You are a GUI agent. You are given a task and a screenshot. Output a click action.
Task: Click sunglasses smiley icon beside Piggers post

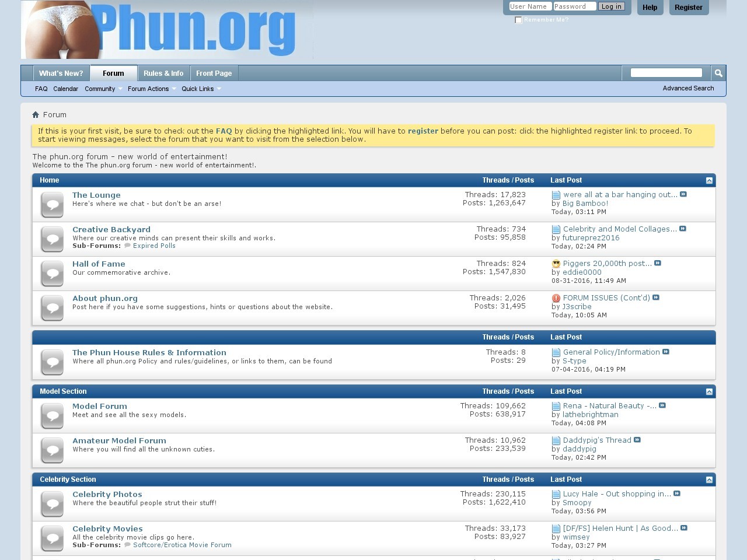click(556, 264)
